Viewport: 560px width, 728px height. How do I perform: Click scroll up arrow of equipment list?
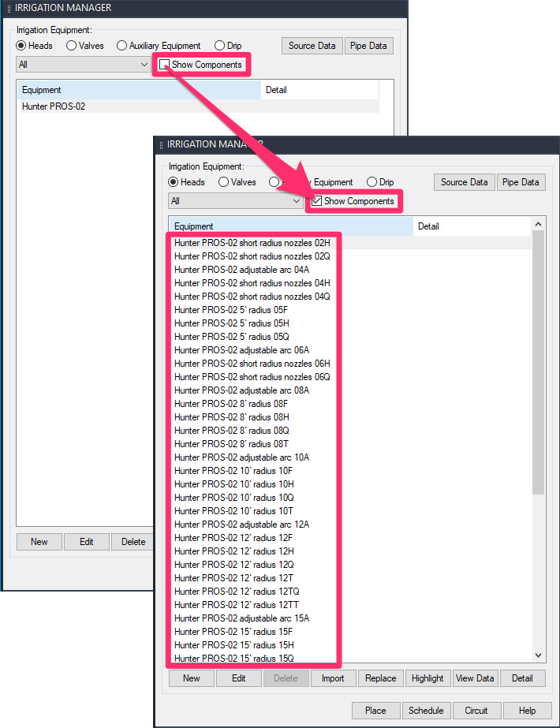[538, 224]
